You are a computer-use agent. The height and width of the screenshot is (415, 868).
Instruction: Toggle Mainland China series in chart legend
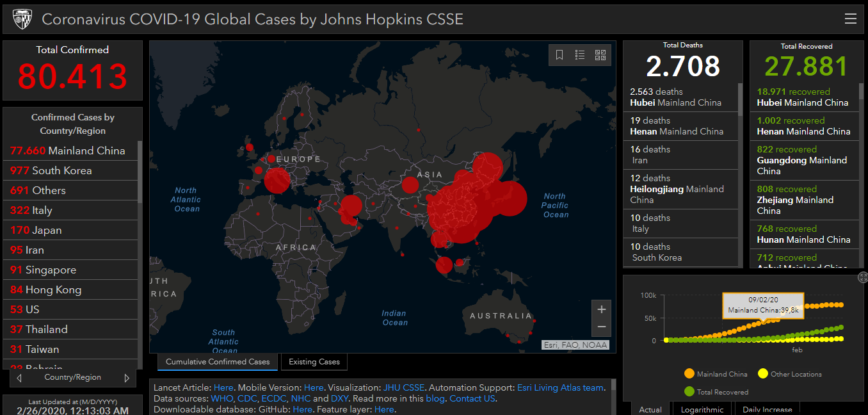(x=716, y=374)
